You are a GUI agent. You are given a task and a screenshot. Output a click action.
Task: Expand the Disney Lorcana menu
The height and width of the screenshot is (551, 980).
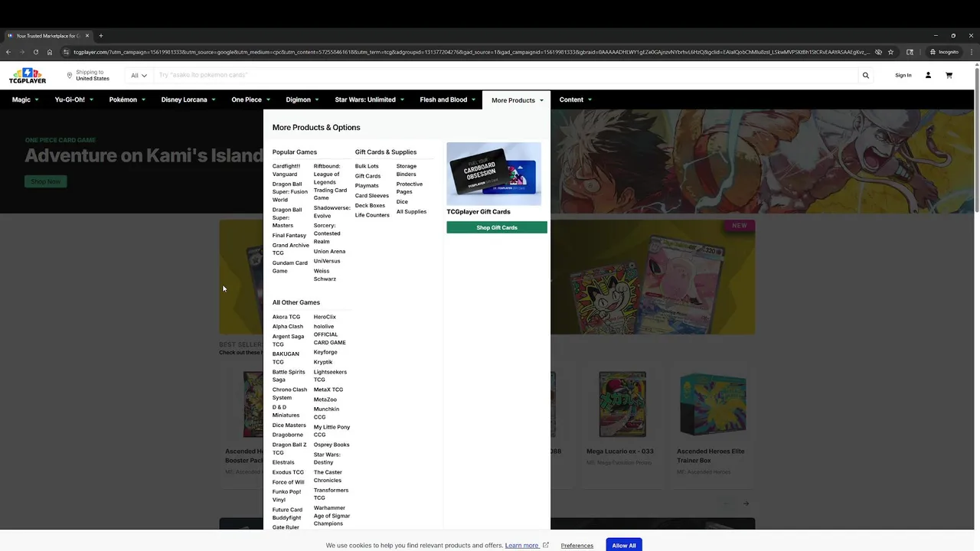pyautogui.click(x=188, y=99)
